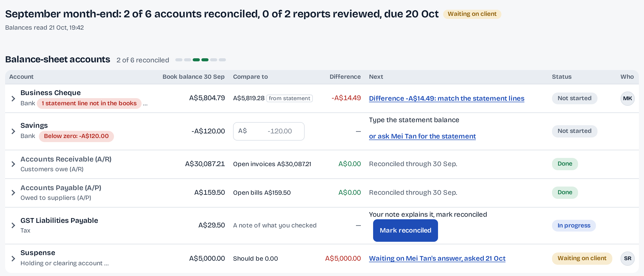Click 'Open invoices A$30,087.21' text
The height and width of the screenshot is (276, 644).
272,164
